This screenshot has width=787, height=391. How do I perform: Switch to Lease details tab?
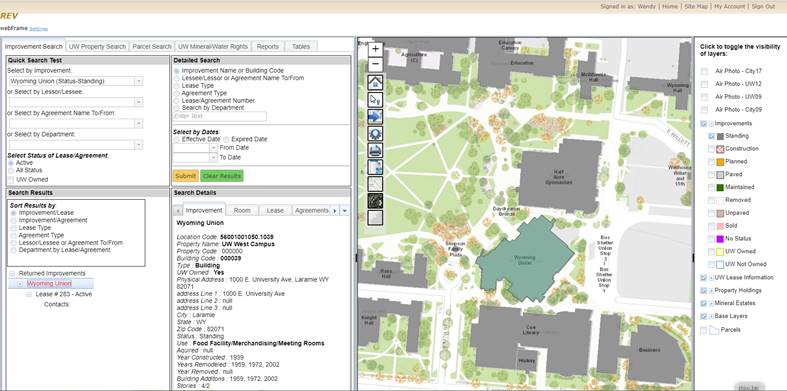[275, 210]
